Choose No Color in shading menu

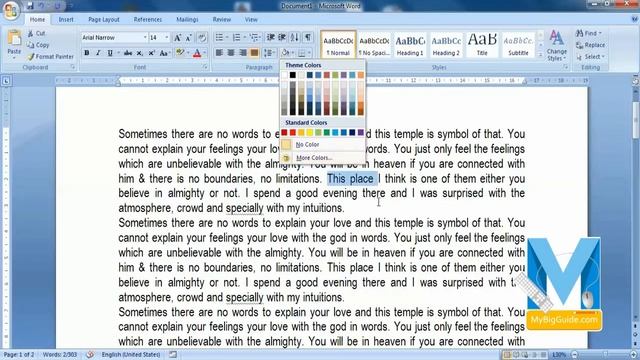click(322, 144)
